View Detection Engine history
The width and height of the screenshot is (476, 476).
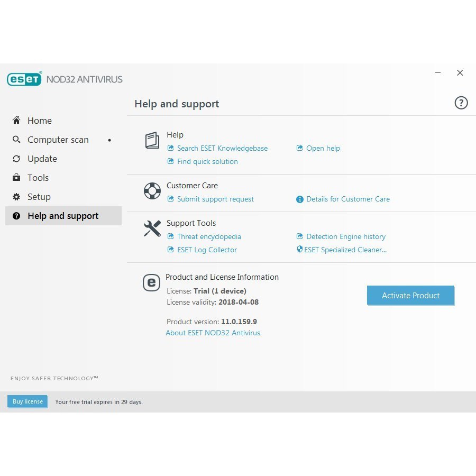[346, 236]
